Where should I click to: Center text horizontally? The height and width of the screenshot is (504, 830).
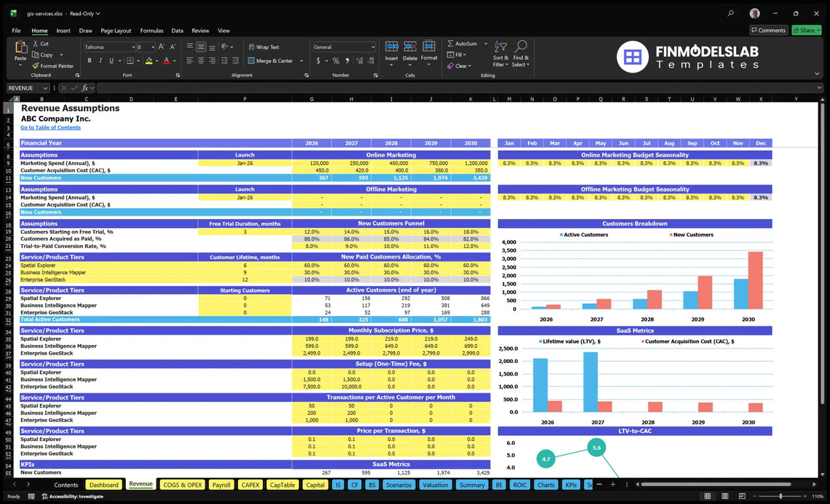tap(201, 61)
